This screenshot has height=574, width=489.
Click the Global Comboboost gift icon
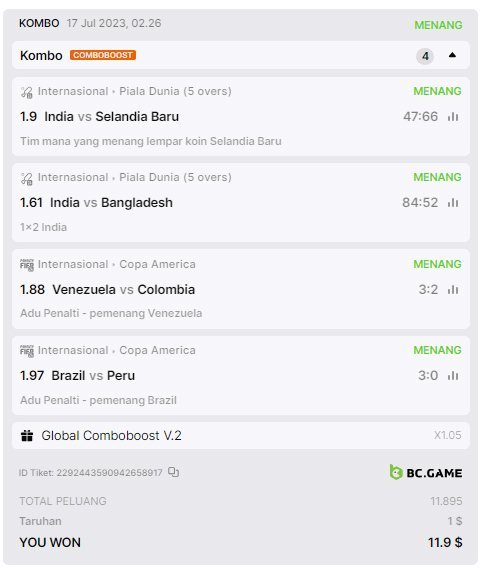pos(27,436)
